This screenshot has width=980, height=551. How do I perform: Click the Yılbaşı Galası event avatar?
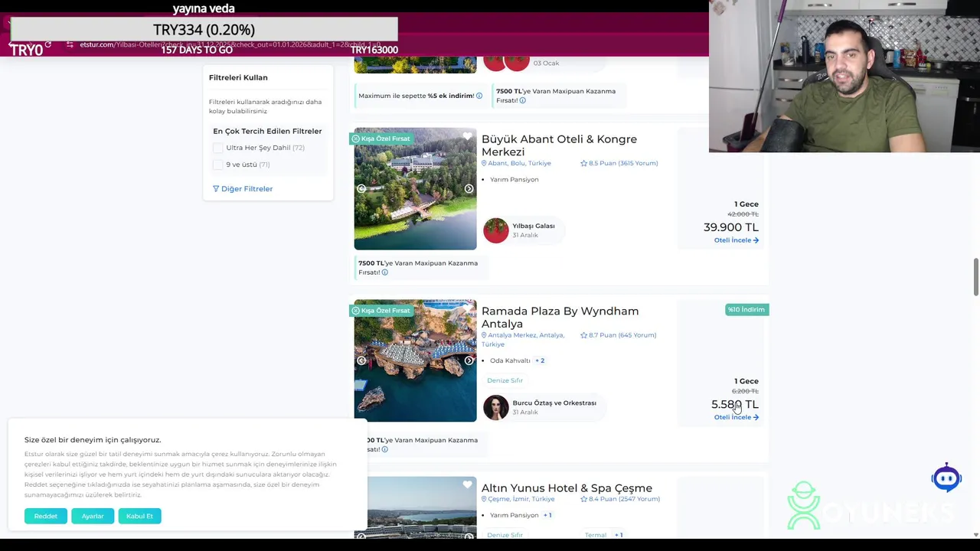pos(496,230)
